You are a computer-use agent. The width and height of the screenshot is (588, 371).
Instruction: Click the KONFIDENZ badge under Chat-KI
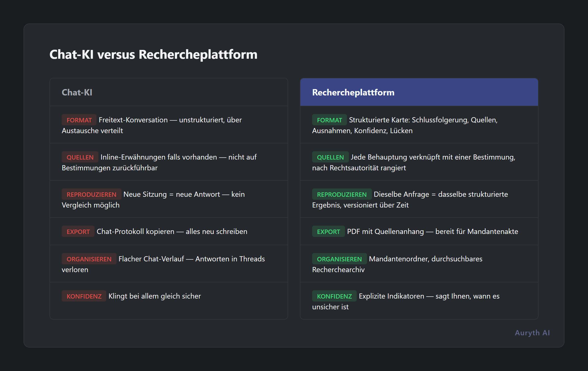tap(84, 296)
